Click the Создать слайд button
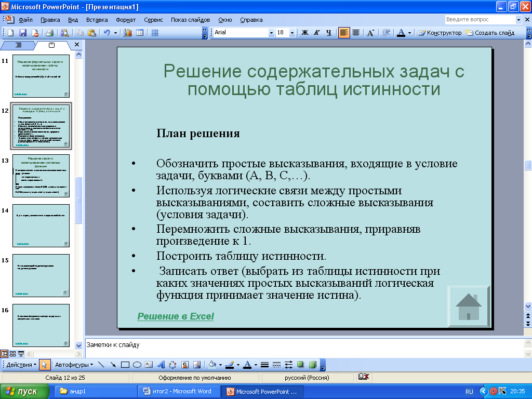532x399 pixels. (490, 33)
